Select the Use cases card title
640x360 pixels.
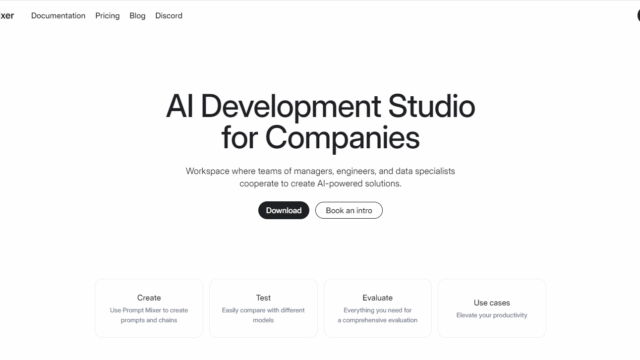click(x=492, y=303)
